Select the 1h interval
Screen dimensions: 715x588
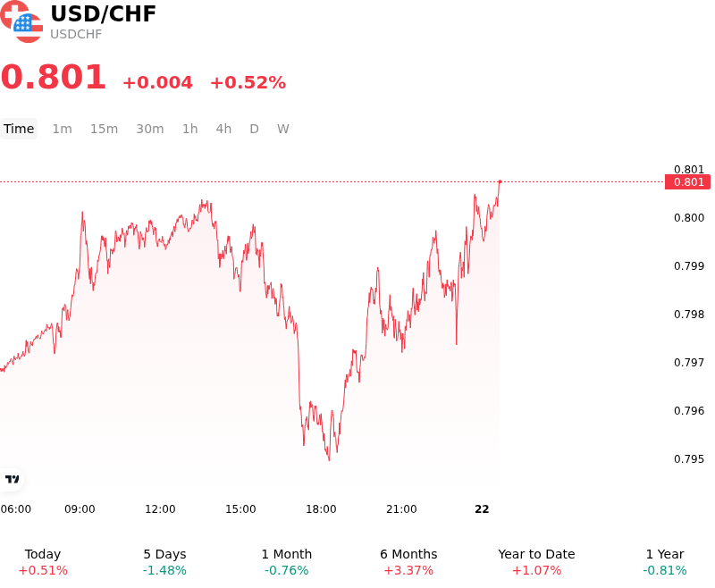point(190,129)
